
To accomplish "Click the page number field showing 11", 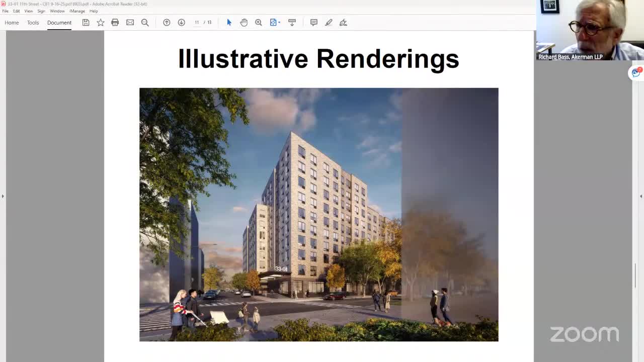I will tap(197, 22).
